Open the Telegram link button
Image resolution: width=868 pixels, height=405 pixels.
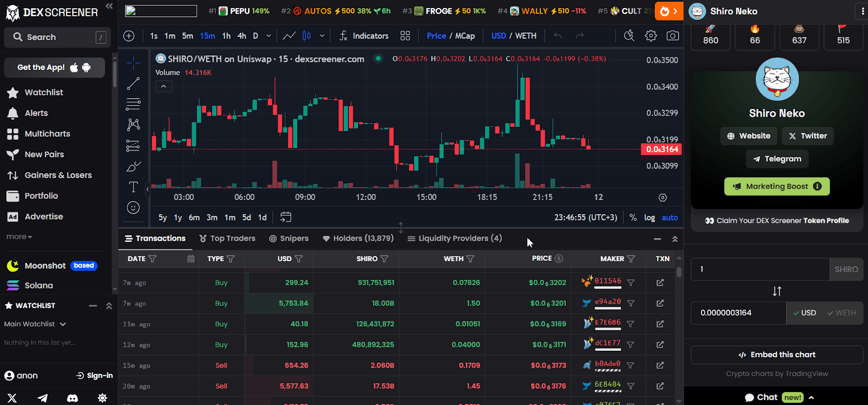click(x=777, y=159)
